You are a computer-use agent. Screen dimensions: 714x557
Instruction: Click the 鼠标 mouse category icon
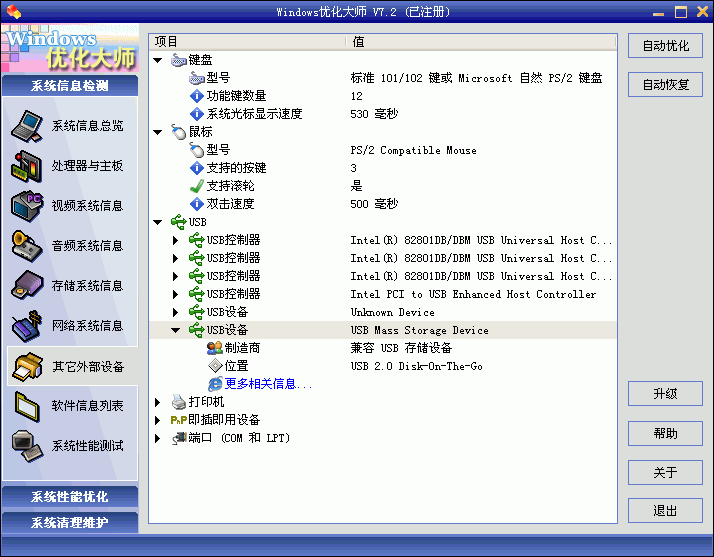(179, 132)
